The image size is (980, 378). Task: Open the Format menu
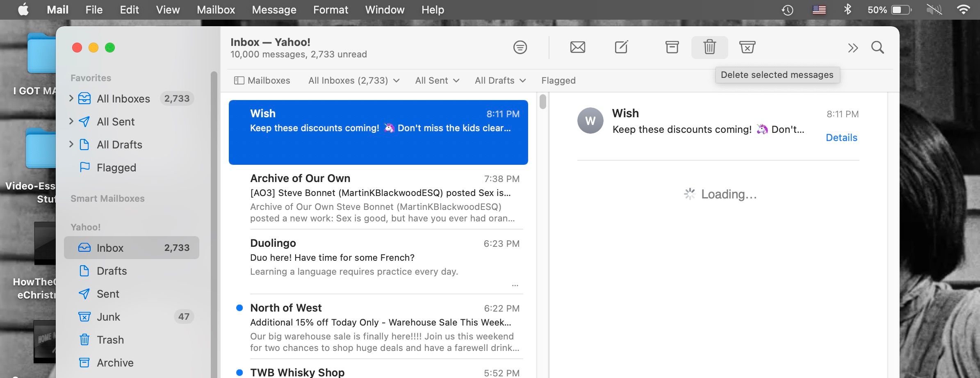(x=330, y=10)
